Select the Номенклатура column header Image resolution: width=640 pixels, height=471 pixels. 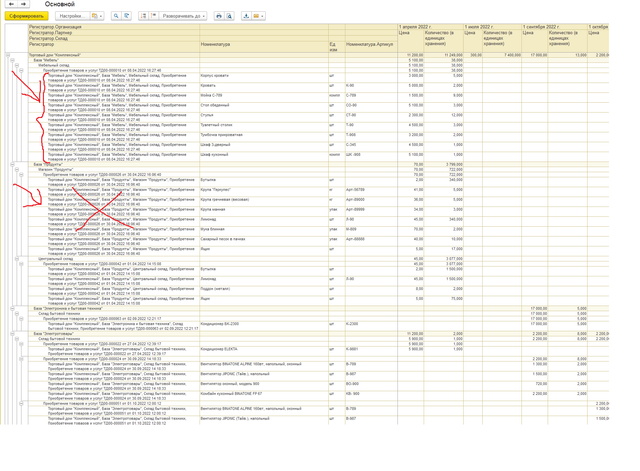pyautogui.click(x=264, y=47)
